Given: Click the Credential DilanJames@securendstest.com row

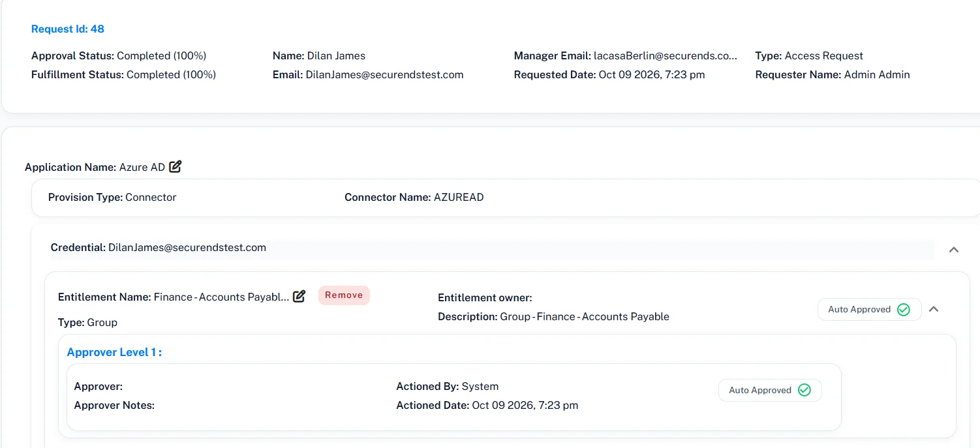Looking at the screenshot, I should (493, 250).
